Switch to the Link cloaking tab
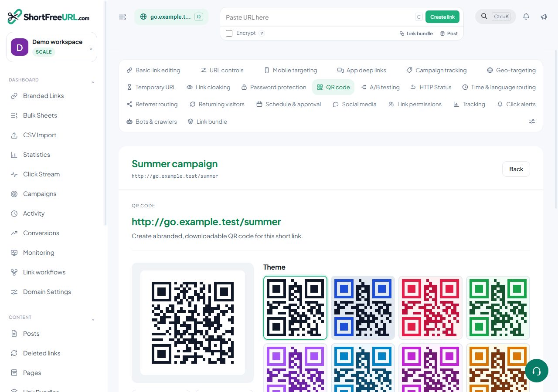The image size is (558, 392). 208,87
